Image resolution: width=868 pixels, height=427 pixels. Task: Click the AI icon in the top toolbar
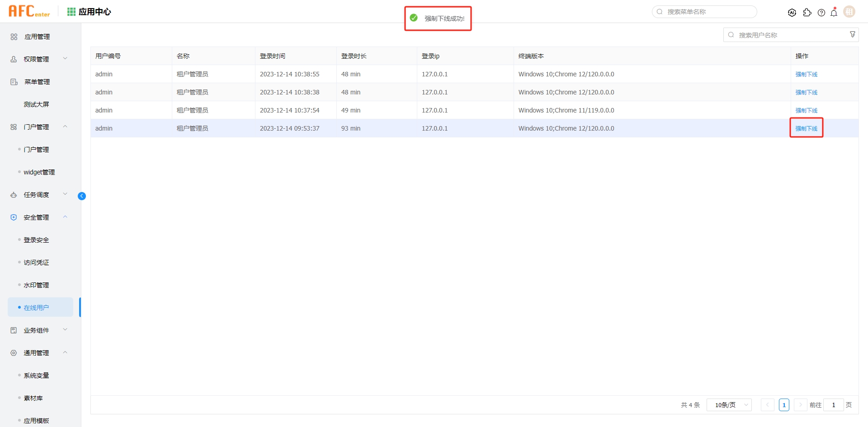[x=792, y=12]
